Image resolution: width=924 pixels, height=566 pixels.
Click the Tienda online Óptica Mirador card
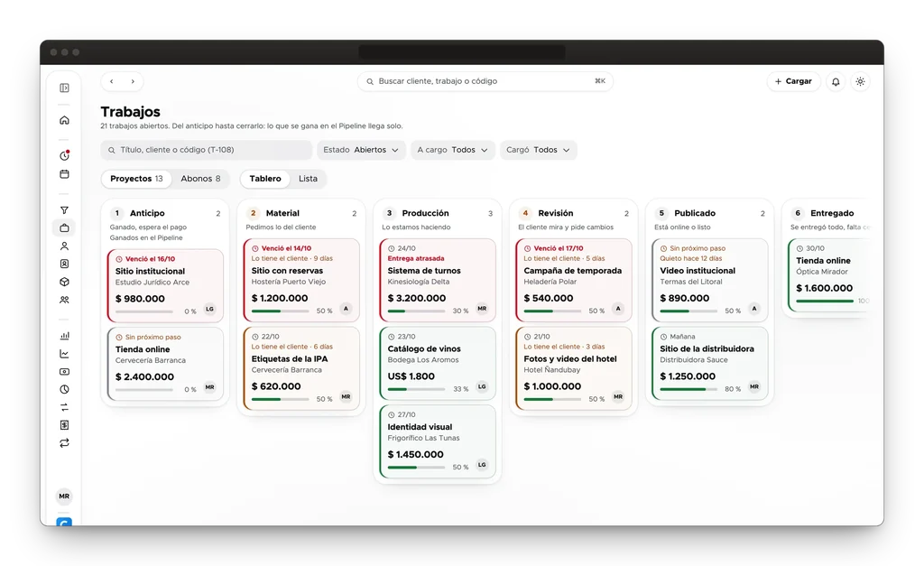tap(829, 274)
